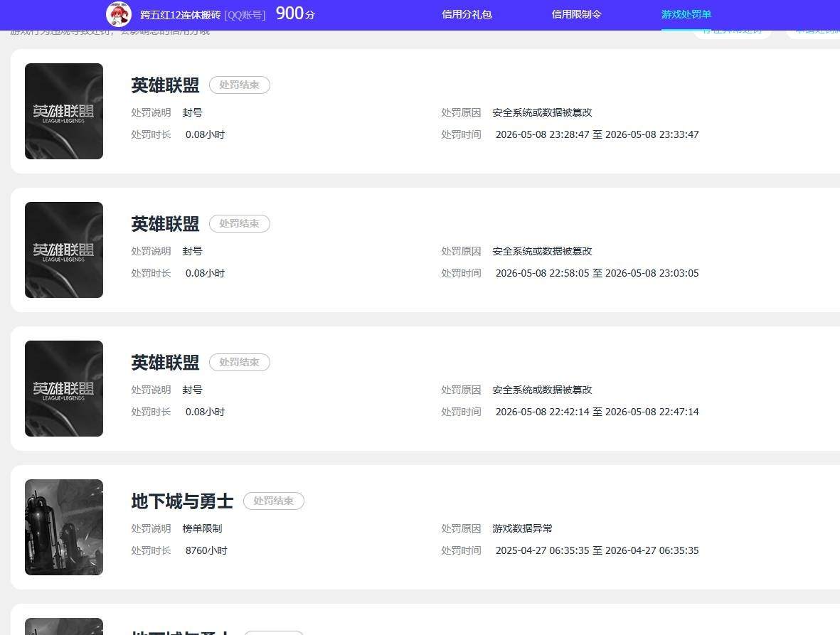840x635 pixels.
Task: Open the League of Legends thumbnail for the 22:42:14 penalty
Action: 64,389
